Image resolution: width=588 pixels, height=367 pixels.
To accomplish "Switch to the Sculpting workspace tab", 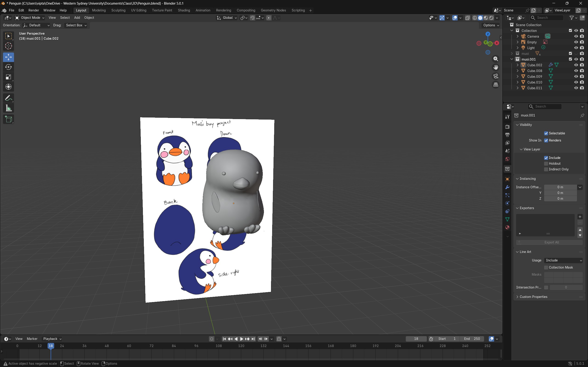I will 118,10.
